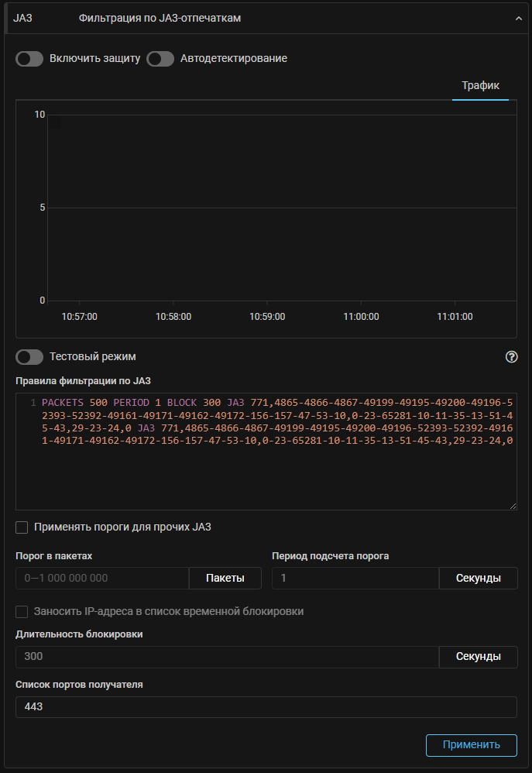Switch to the 'Трафик' tab
Image resolution: width=532 pixels, height=773 pixels.
pos(480,86)
